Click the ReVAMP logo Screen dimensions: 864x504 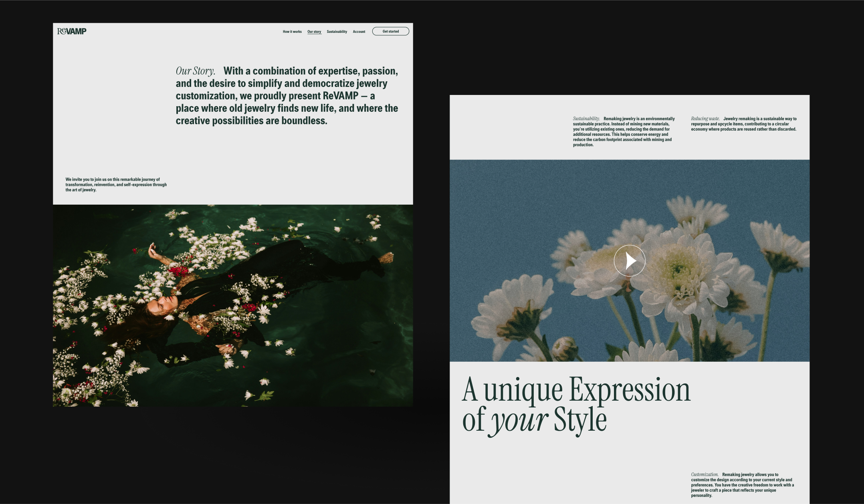coord(72,31)
